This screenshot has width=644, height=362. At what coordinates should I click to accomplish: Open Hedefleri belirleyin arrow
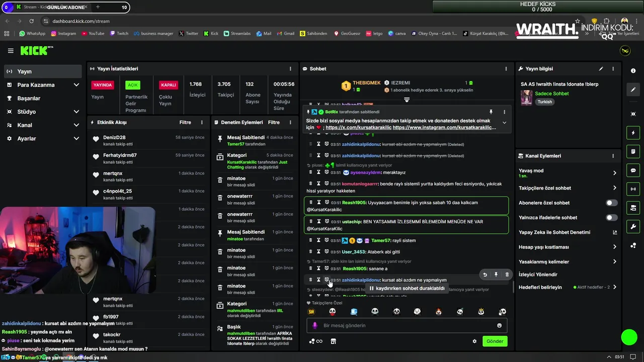(615, 287)
